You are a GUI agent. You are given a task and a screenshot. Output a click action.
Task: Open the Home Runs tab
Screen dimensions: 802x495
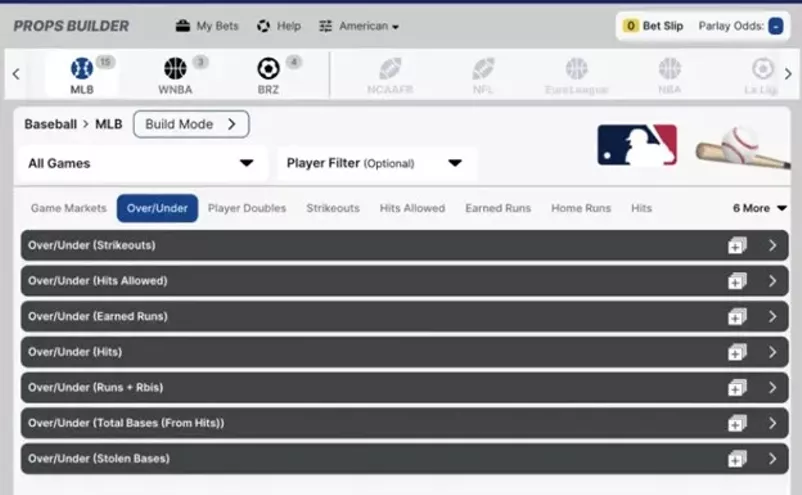[x=581, y=208]
